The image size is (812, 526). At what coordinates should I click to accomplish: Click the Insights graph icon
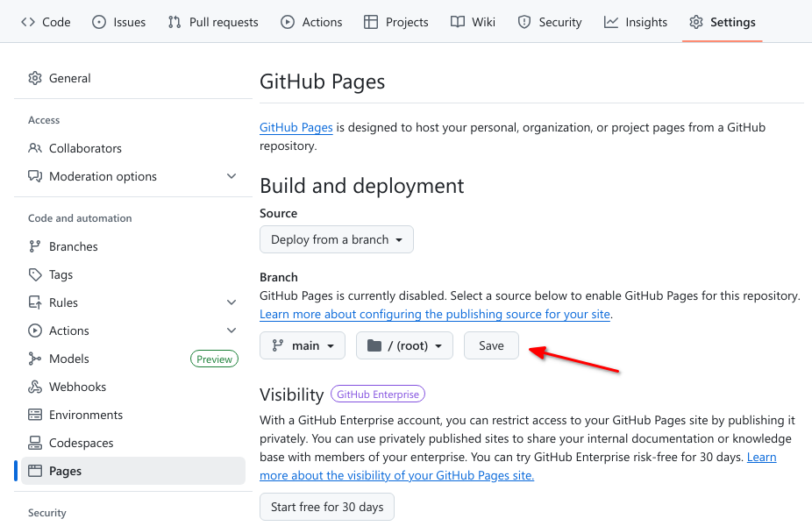(x=611, y=22)
